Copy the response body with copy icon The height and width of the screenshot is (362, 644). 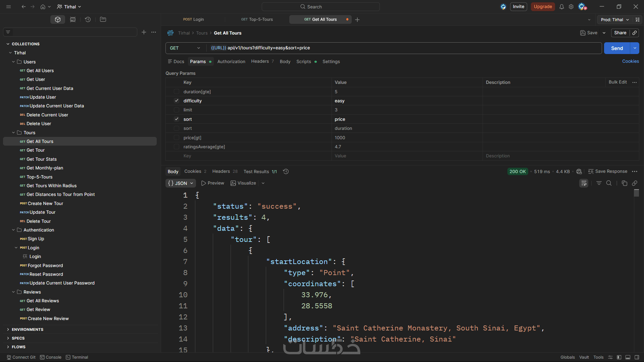(x=624, y=183)
